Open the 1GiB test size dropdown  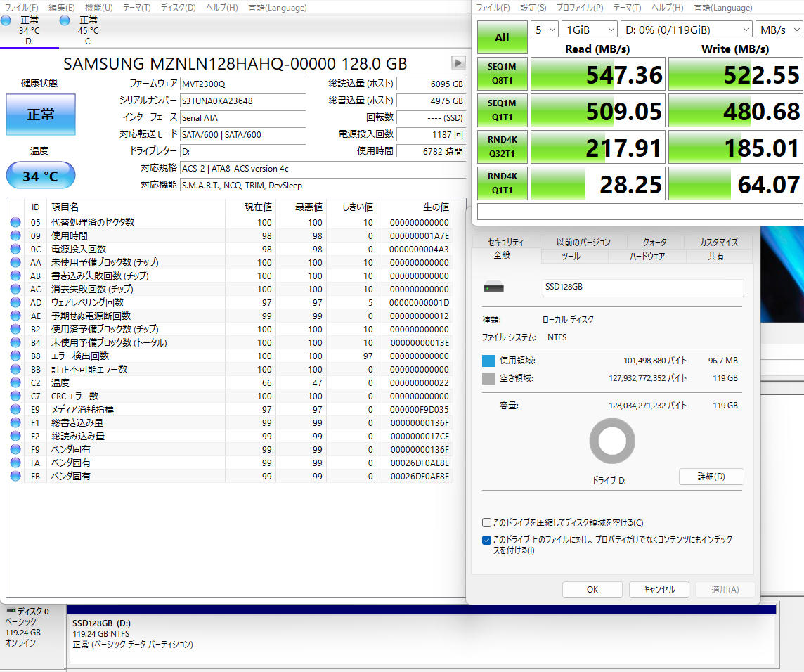588,30
